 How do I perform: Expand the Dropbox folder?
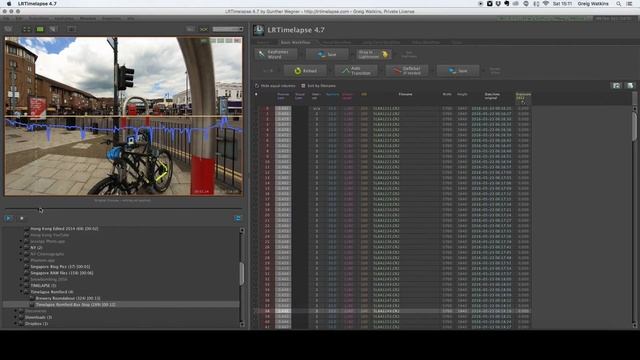coord(16,324)
